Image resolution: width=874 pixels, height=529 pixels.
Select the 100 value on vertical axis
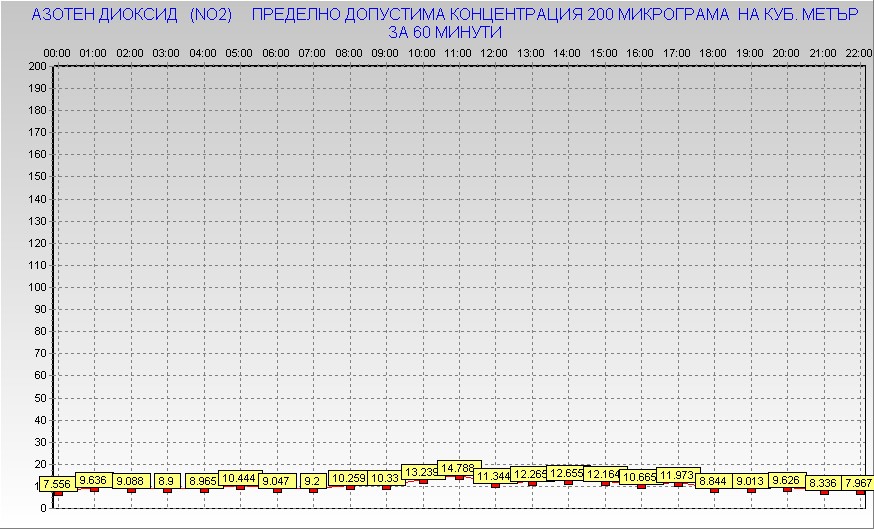pos(37,287)
